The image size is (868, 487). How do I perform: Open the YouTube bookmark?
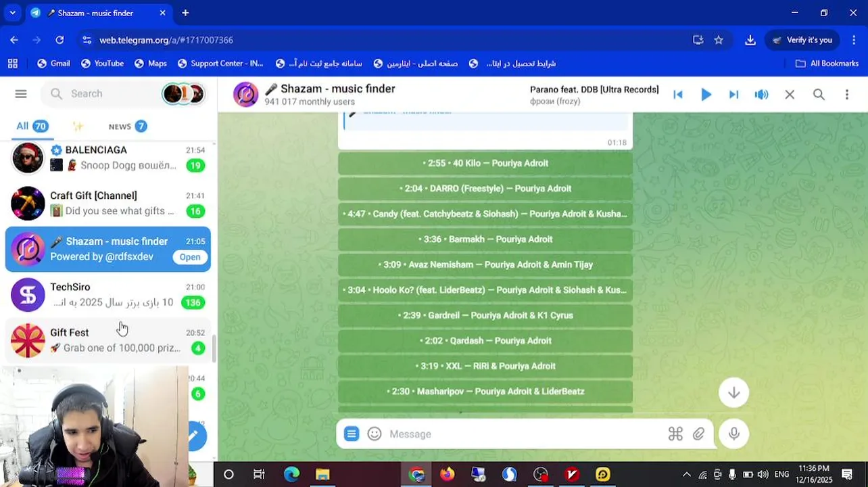[x=102, y=64]
